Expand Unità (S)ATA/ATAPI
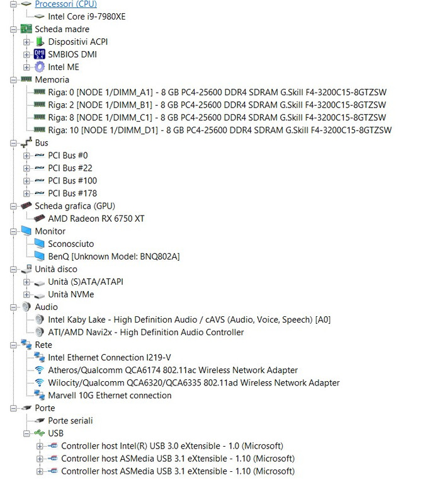 (x=26, y=282)
